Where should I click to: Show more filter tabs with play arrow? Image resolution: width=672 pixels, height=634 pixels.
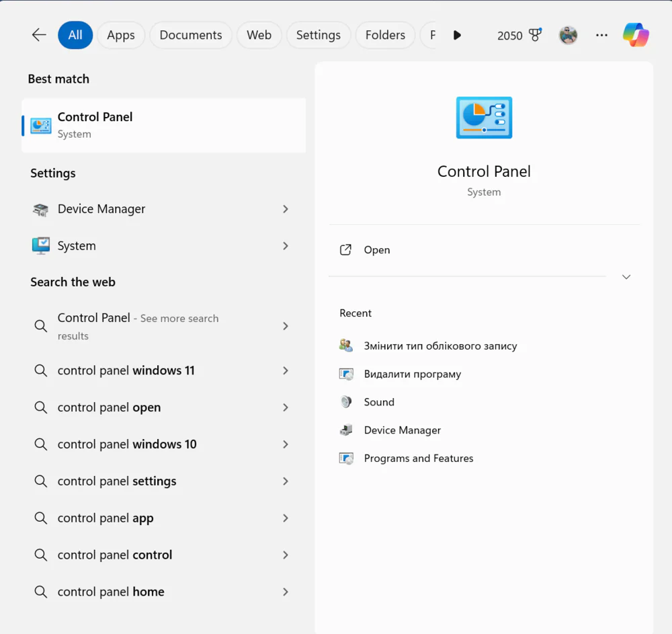pos(457,35)
